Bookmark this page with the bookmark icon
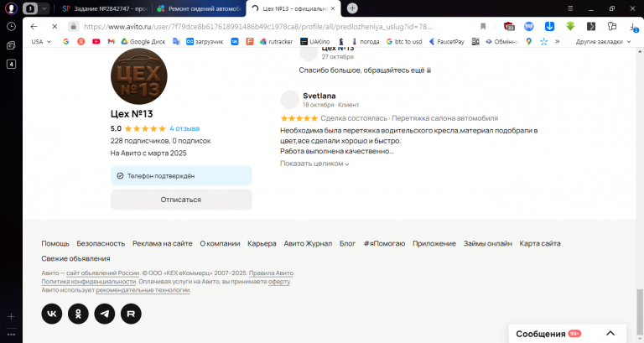 tap(483, 27)
